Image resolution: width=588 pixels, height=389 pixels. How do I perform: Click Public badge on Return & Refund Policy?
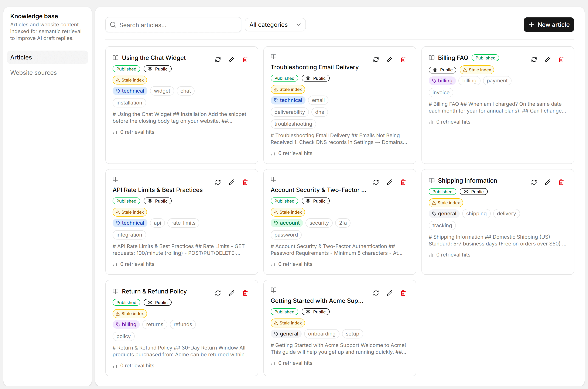pos(158,303)
